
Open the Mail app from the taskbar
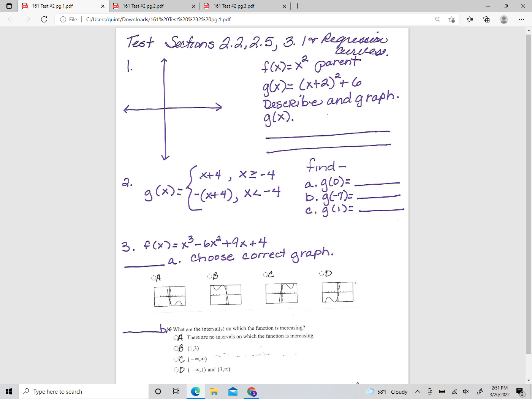233,391
